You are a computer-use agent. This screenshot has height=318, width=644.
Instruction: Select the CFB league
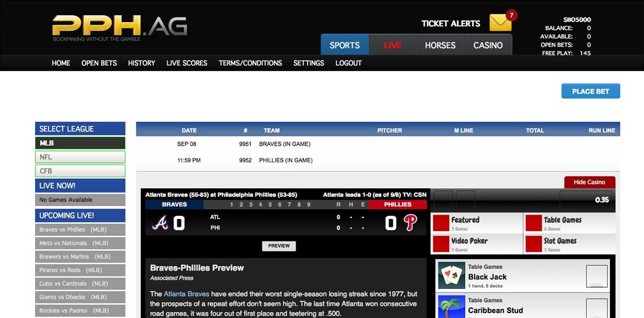coord(80,171)
